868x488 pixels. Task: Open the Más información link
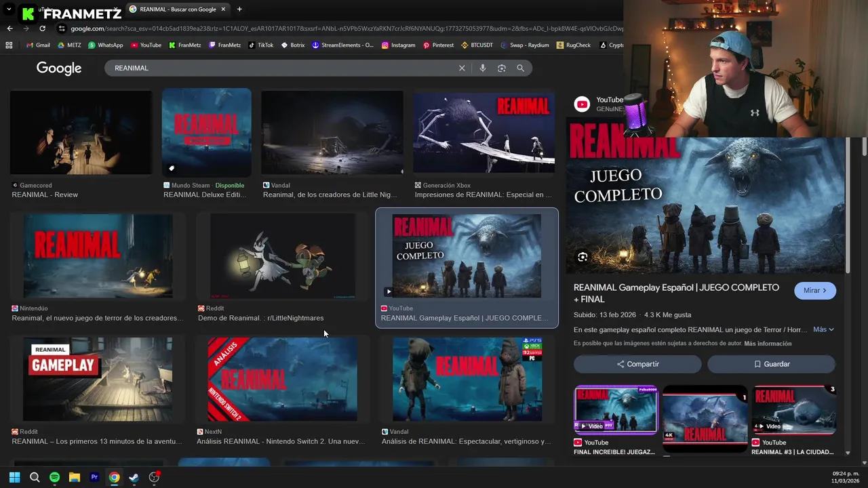click(768, 344)
